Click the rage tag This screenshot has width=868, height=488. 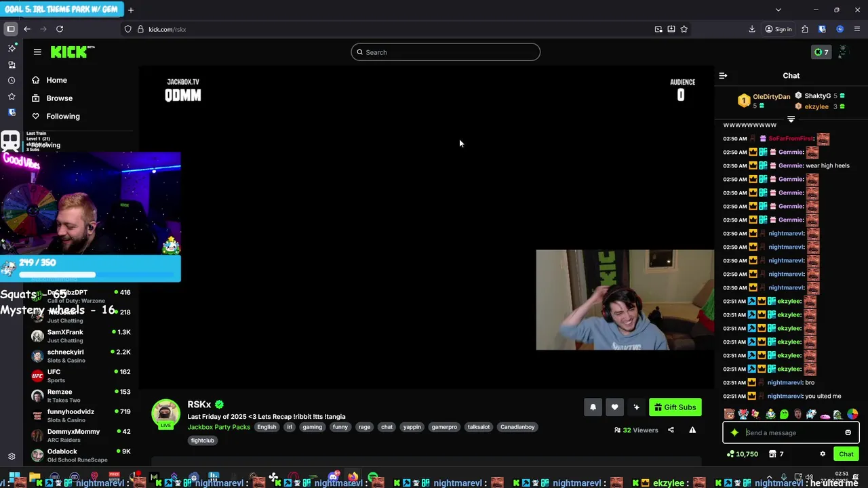coord(364,427)
